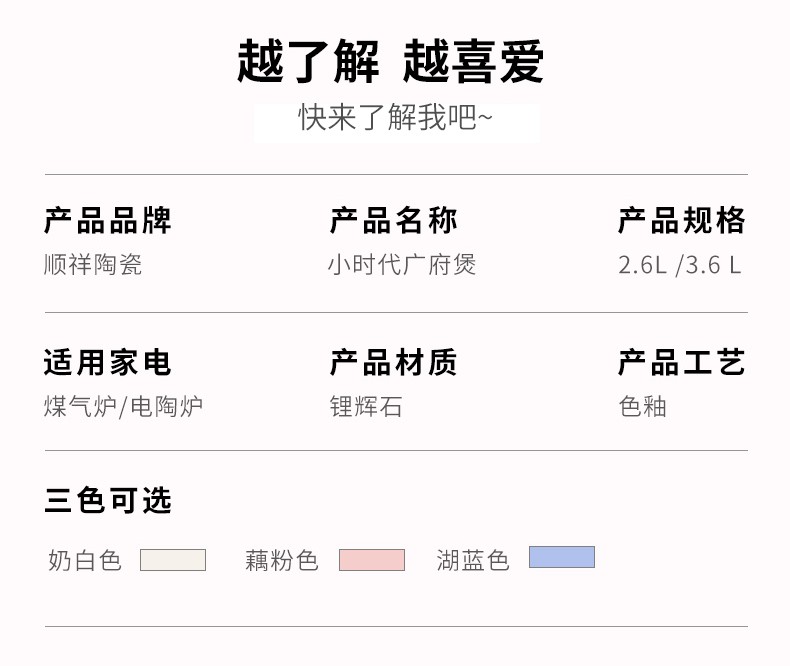Click the 湖蓝色 color label

(473, 560)
